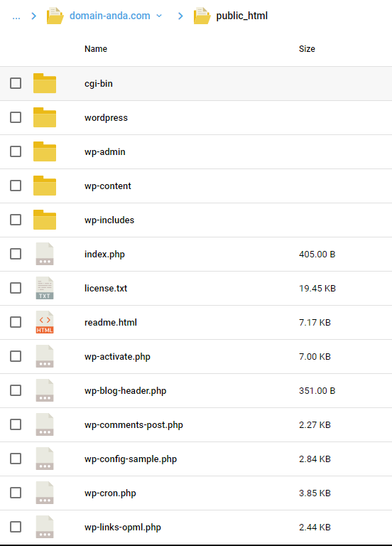Screen dimensions: 392x546
Task: Open the wp-blog-header.php file name
Action: click(x=125, y=391)
